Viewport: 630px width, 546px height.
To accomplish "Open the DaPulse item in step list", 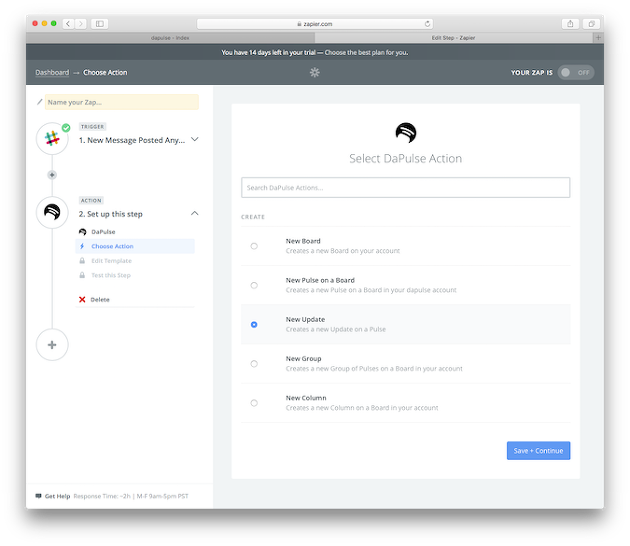I will pyautogui.click(x=103, y=232).
